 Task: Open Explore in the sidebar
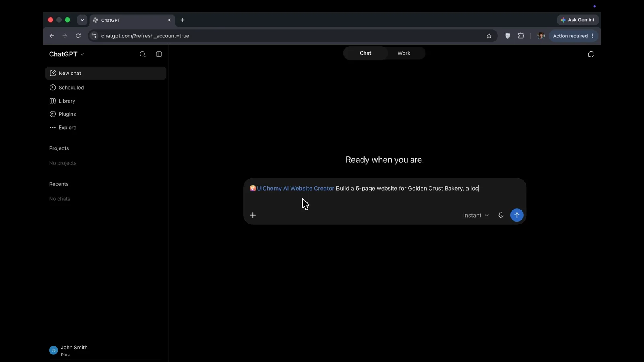[106, 128]
